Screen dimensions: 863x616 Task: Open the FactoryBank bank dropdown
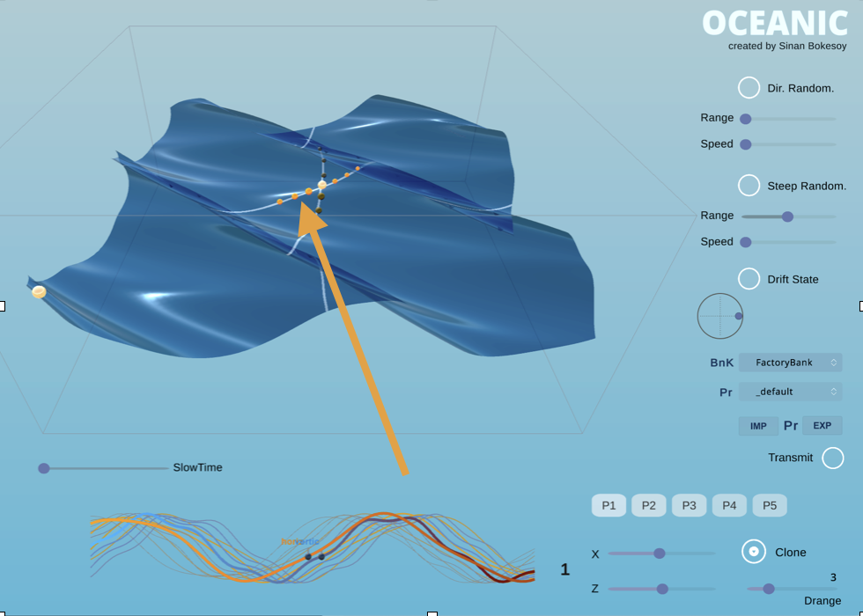click(790, 362)
